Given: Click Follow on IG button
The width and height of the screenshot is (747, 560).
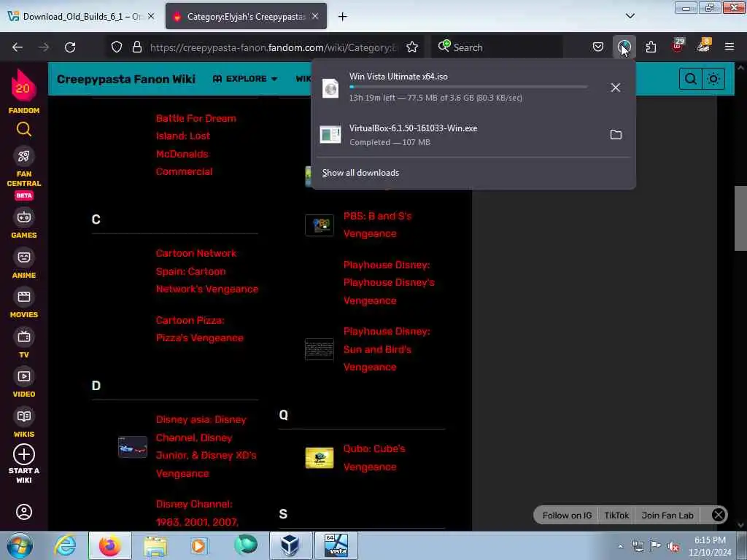Looking at the screenshot, I should coord(566,516).
